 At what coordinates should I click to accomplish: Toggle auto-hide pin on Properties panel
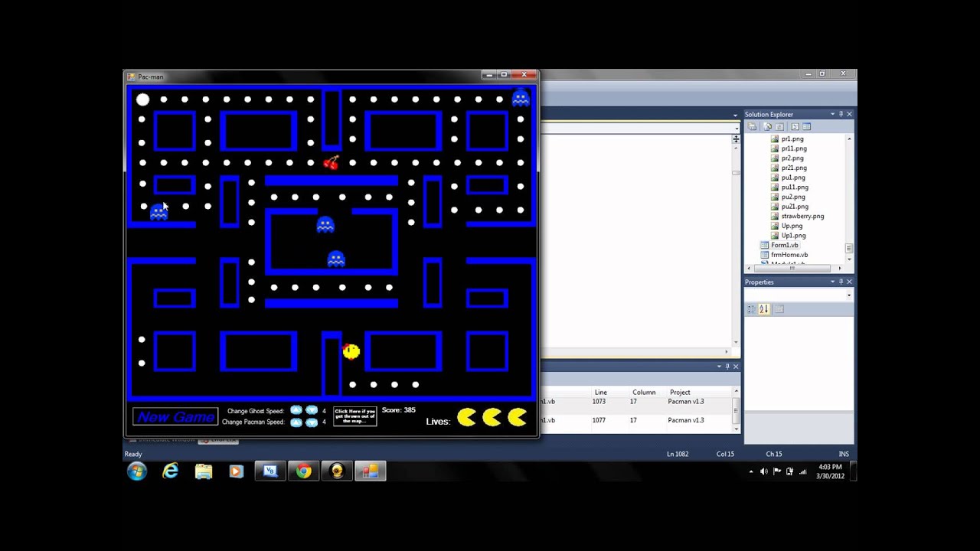click(x=841, y=282)
